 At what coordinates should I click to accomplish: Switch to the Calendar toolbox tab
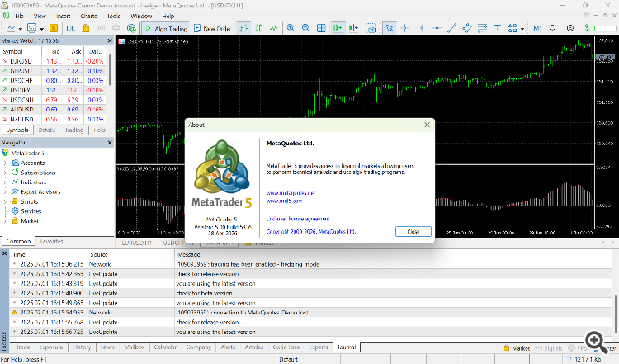pyautogui.click(x=165, y=347)
